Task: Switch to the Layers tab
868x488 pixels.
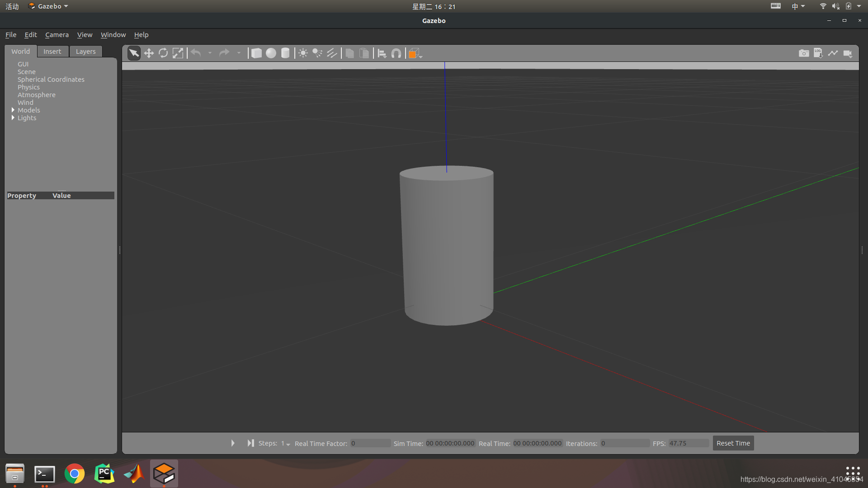Action: pos(86,52)
